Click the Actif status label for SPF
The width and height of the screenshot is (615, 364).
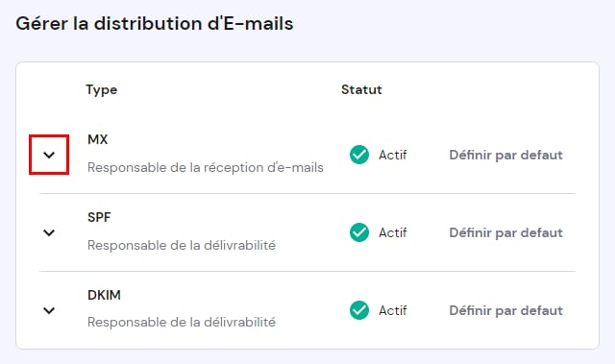(393, 233)
